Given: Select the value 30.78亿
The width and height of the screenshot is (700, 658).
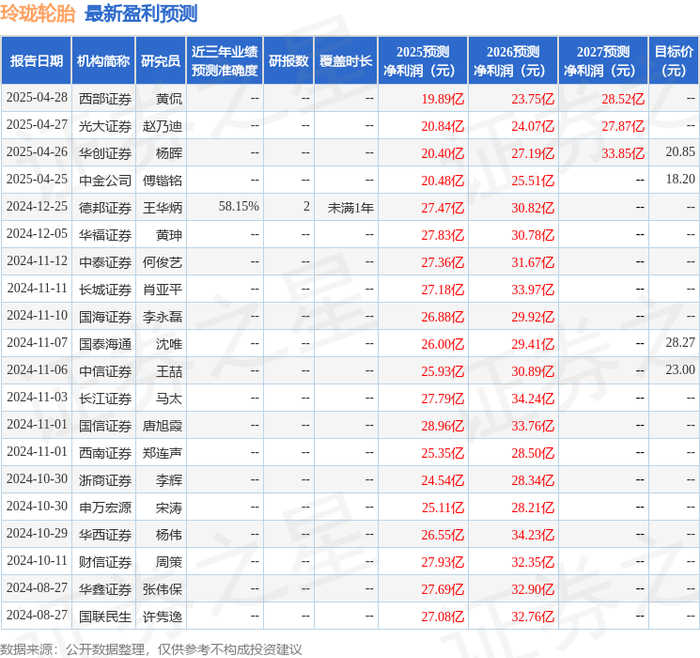Looking at the screenshot, I should pos(533,235).
